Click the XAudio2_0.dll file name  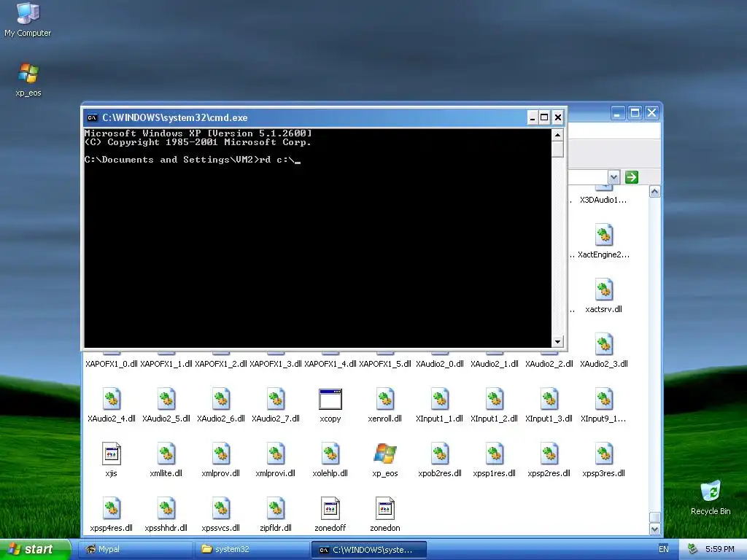(x=440, y=364)
